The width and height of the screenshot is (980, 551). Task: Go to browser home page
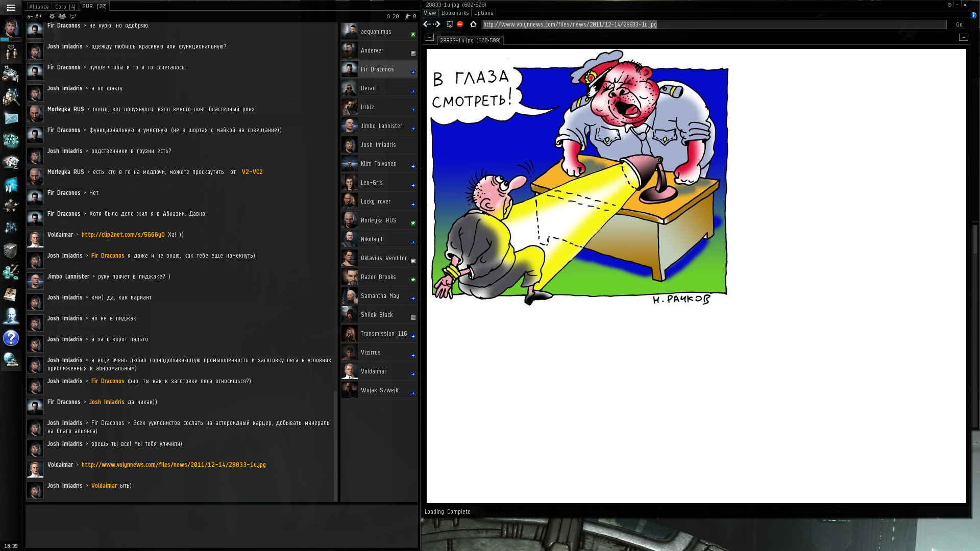coord(473,24)
